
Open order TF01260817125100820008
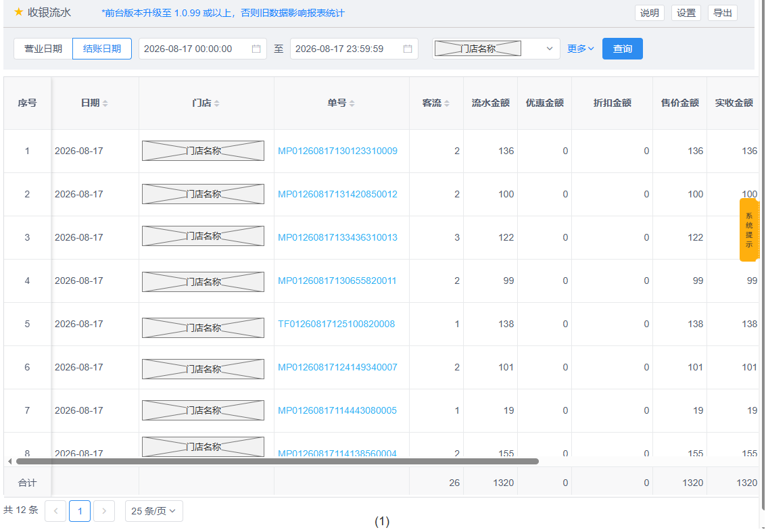click(x=337, y=324)
